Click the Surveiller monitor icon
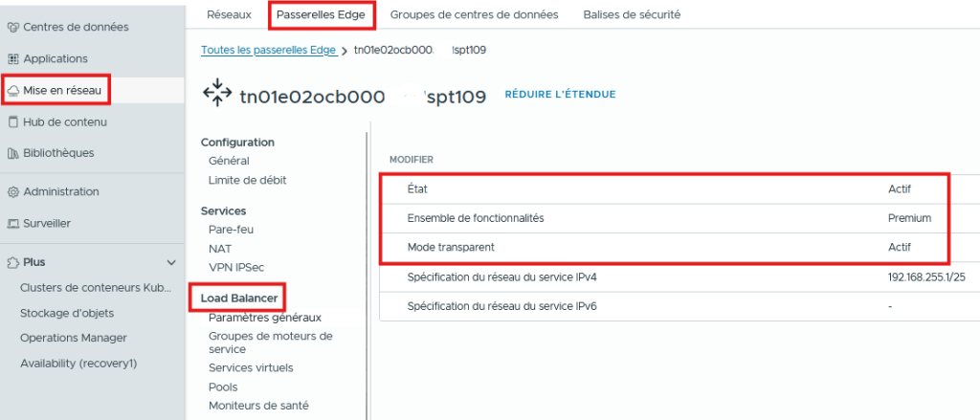Viewport: 980px width, 420px height. (12, 223)
